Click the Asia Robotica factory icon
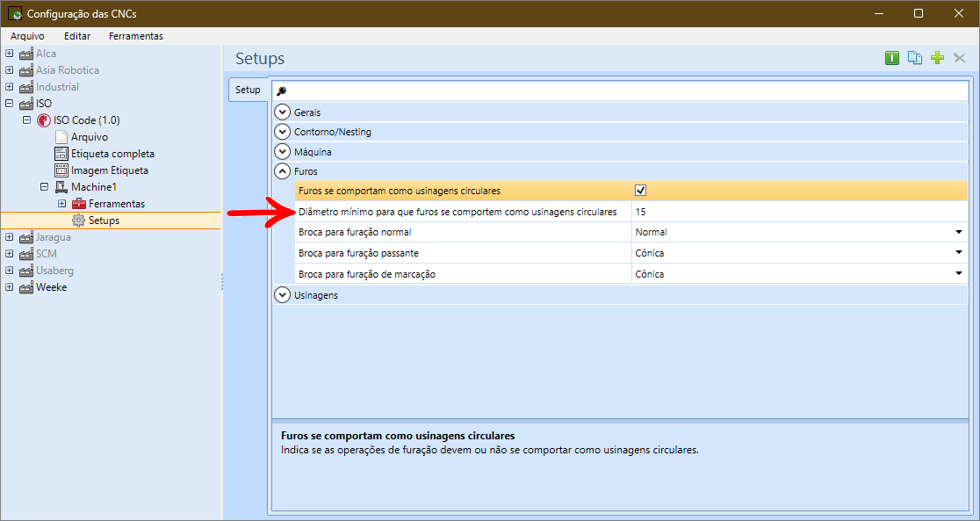980x521 pixels. tap(26, 70)
